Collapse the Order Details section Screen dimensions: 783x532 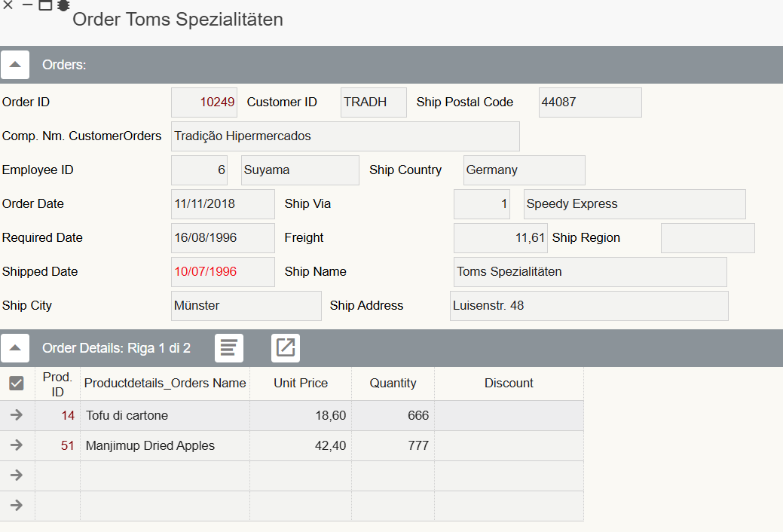click(x=15, y=348)
